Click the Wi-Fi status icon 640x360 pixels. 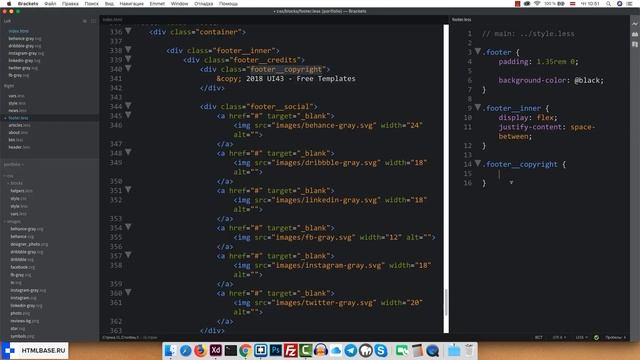coord(537,4)
